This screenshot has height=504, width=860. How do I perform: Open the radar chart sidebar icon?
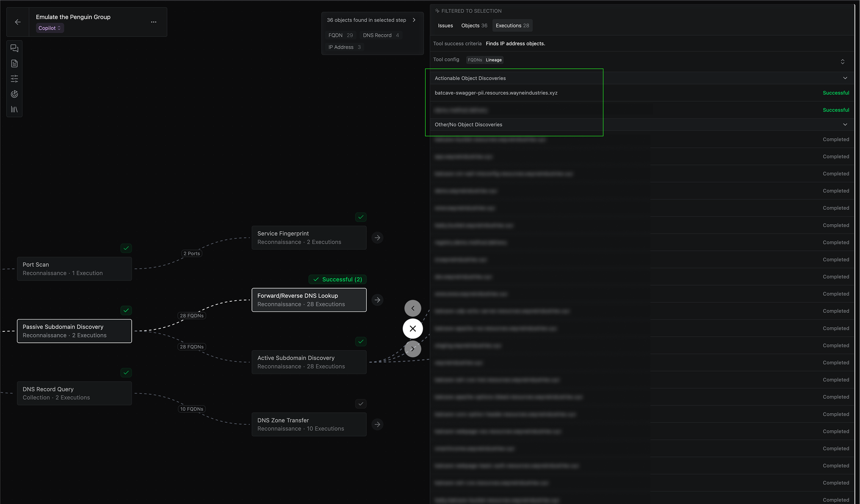[x=14, y=94]
